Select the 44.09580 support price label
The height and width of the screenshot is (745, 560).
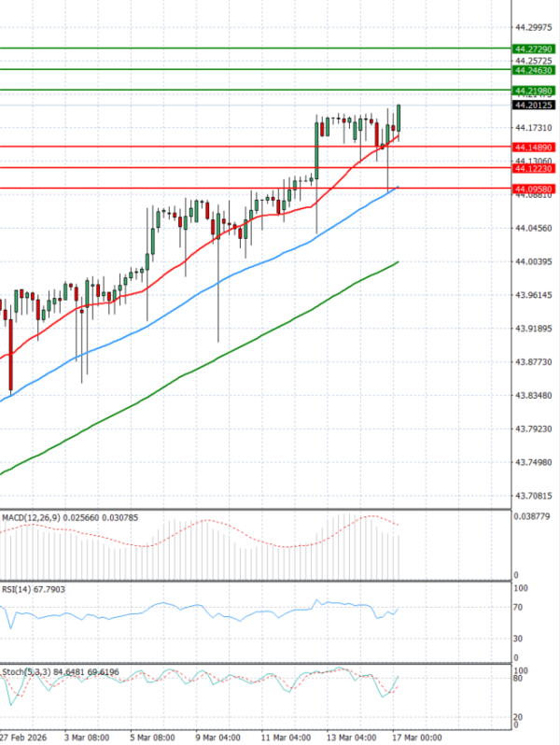pyautogui.click(x=534, y=189)
